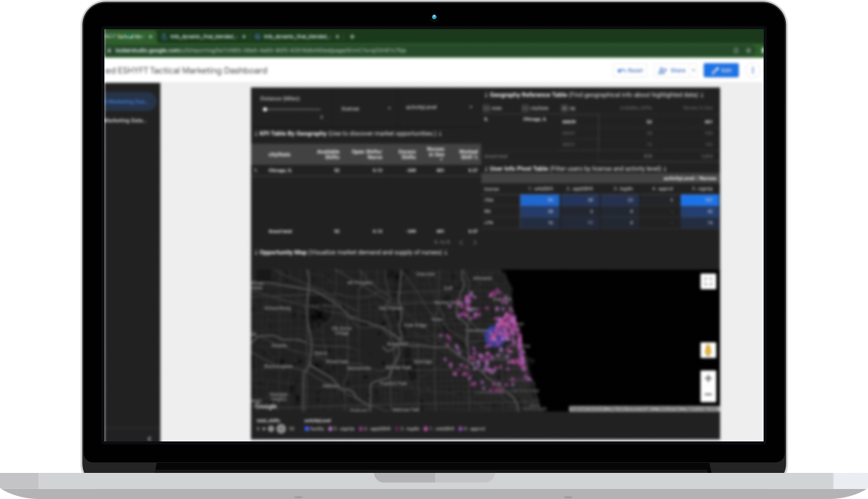This screenshot has height=499, width=868.
Task: Open the license dropdown filter
Action: 365,108
